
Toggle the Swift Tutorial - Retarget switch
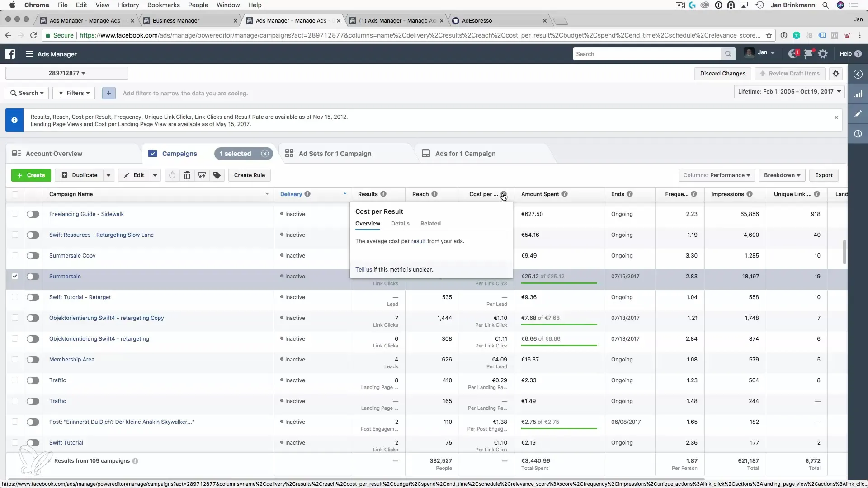tap(33, 297)
